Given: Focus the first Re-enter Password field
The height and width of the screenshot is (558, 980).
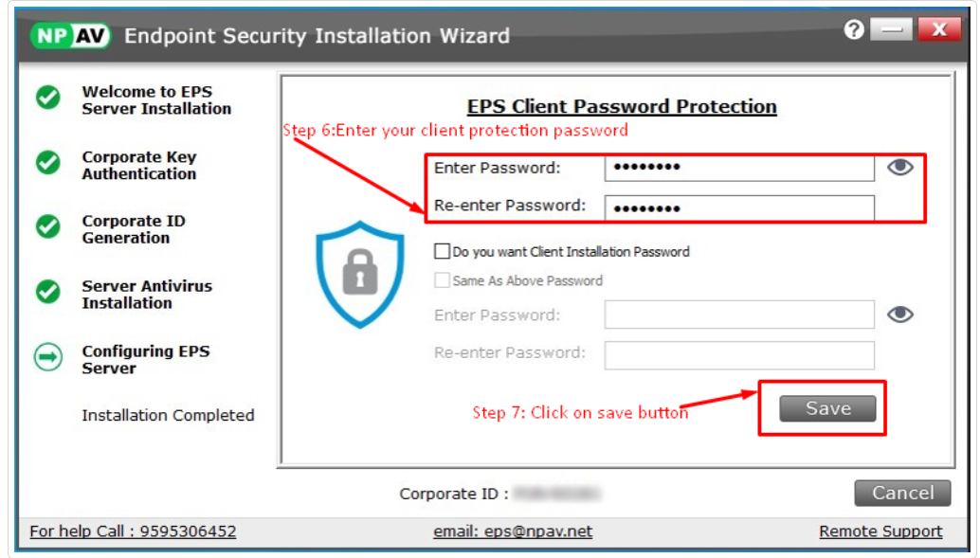Looking at the screenshot, I should 738,207.
